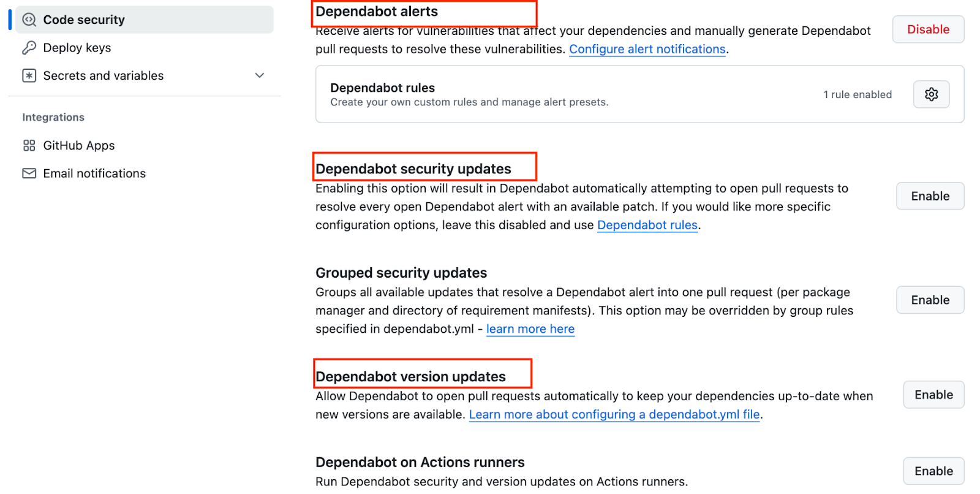Viewport: 980px width, 494px height.
Task: Select Email notifications in the sidebar
Action: [94, 173]
